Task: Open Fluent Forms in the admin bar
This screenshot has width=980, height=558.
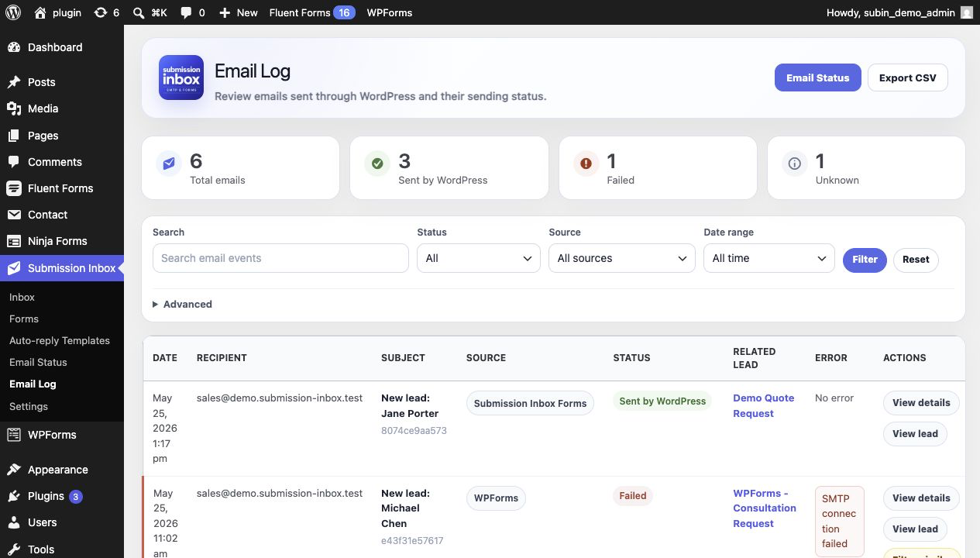Action: tap(299, 12)
